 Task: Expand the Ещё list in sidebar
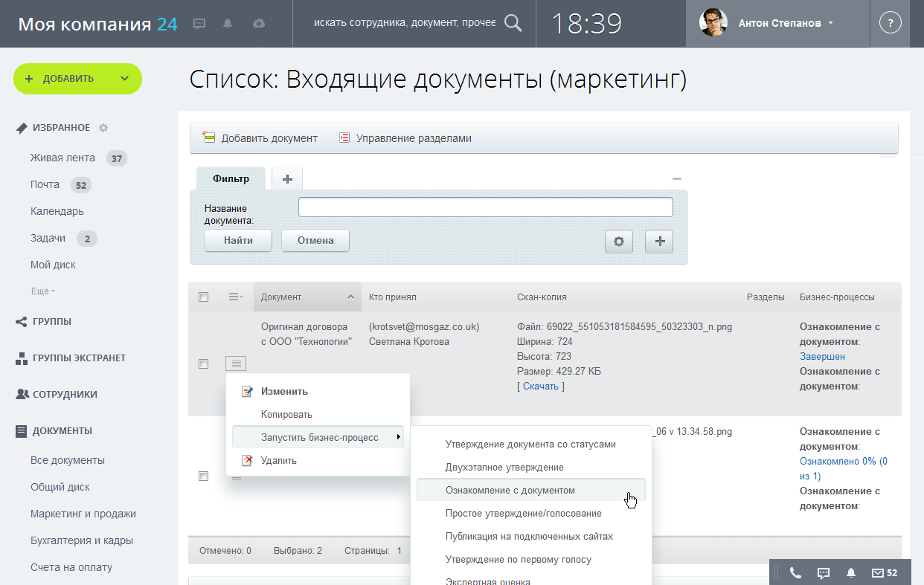(43, 291)
